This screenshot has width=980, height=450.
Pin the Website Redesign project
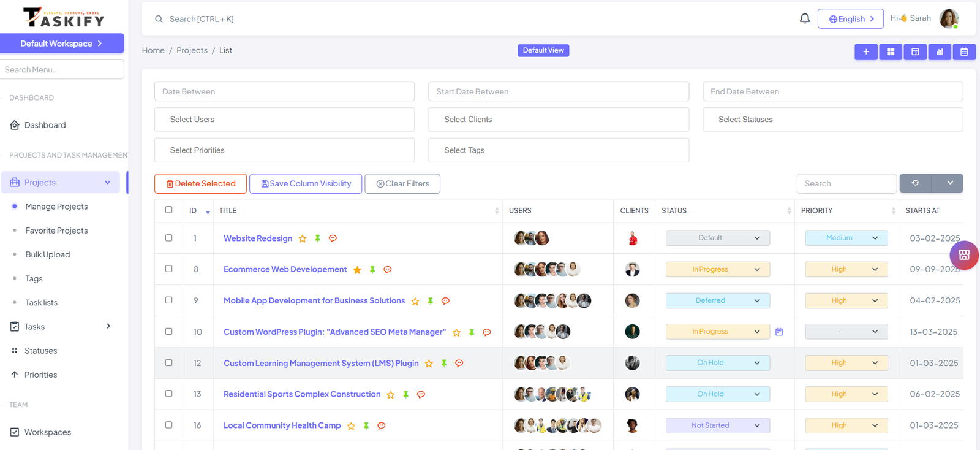[x=318, y=238]
